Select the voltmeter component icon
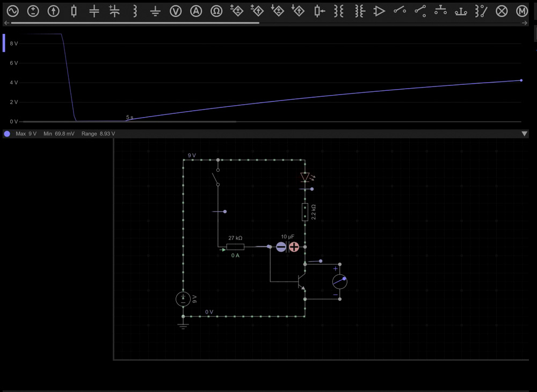The height and width of the screenshot is (392, 537). click(176, 11)
